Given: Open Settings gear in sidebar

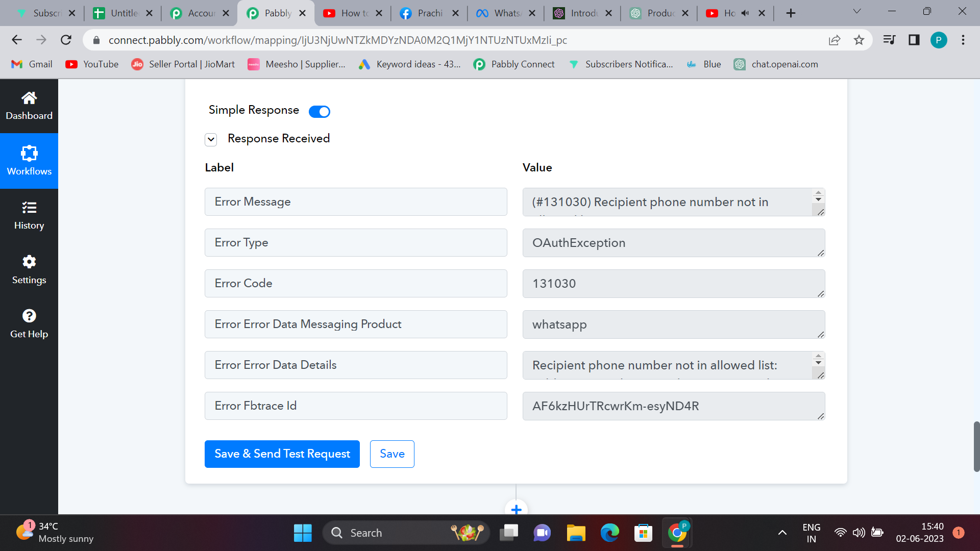Looking at the screenshot, I should coord(29,262).
